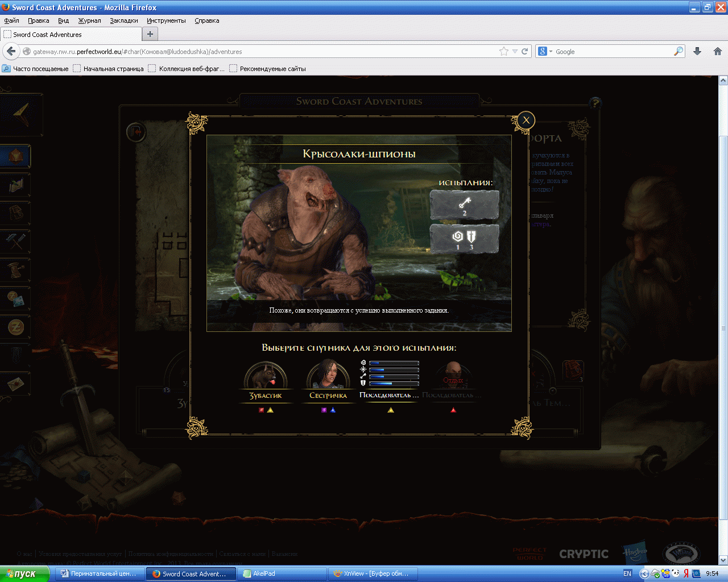Viewport: 728px width, 582px height.
Task: Open the crossed tools professions sidebar icon
Action: point(15,241)
